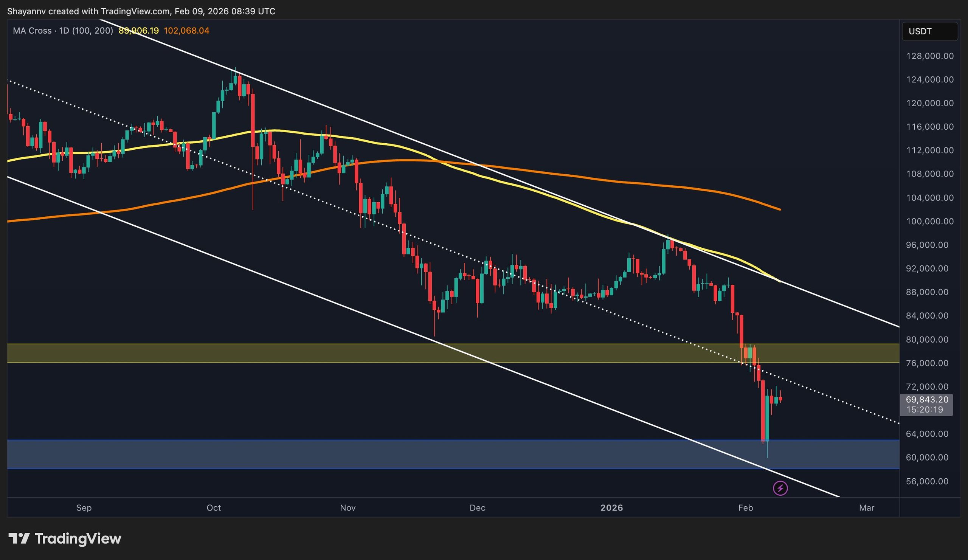Screen dimensions: 968x560
Task: Toggle the USDT currency display on the price scale
Action: click(930, 32)
